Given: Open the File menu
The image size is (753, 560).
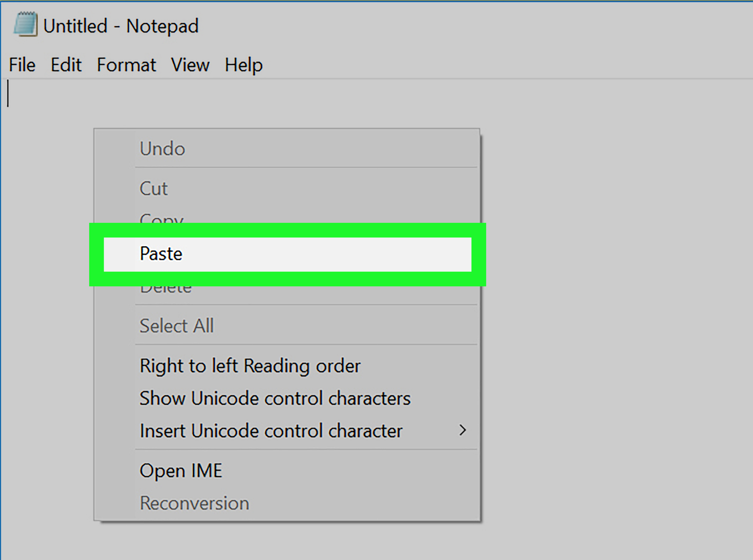Looking at the screenshot, I should [22, 65].
